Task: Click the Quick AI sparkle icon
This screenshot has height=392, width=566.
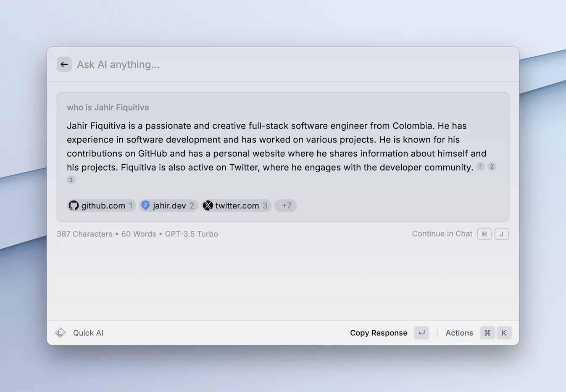Action: pyautogui.click(x=61, y=333)
